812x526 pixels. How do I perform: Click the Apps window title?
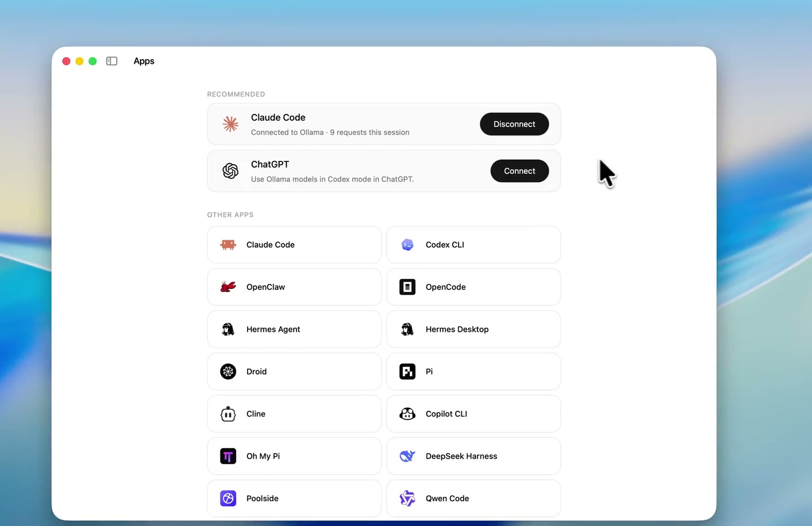click(x=144, y=61)
